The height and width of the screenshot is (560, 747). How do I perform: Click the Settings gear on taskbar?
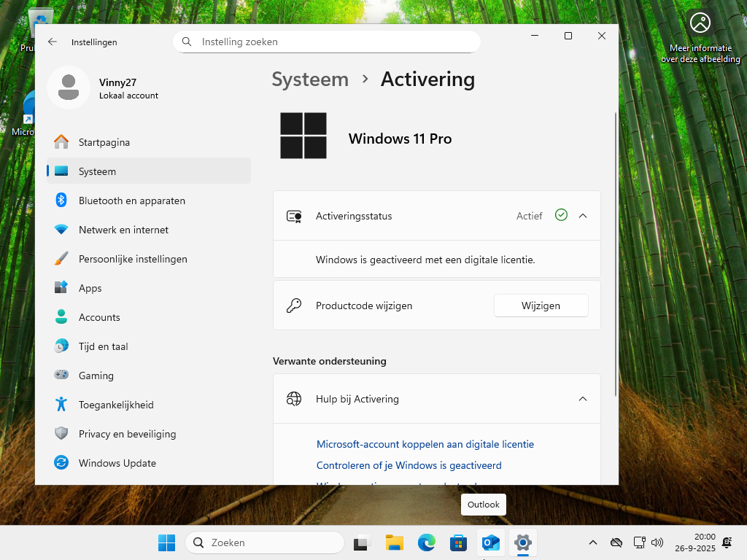point(522,542)
